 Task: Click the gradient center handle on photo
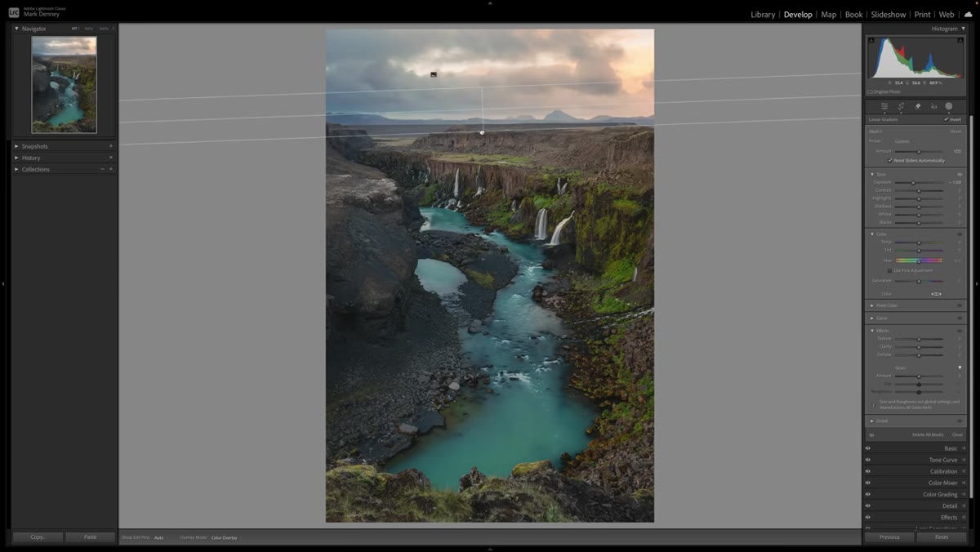point(482,132)
